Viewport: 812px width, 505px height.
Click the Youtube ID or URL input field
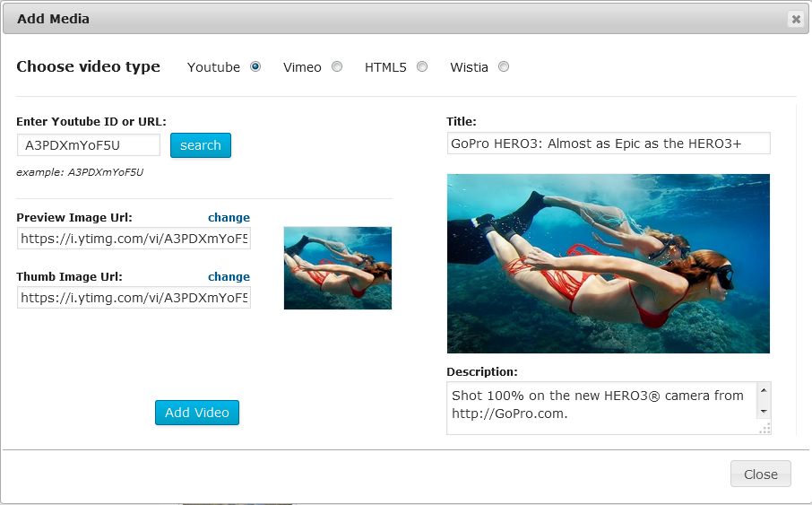click(89, 145)
